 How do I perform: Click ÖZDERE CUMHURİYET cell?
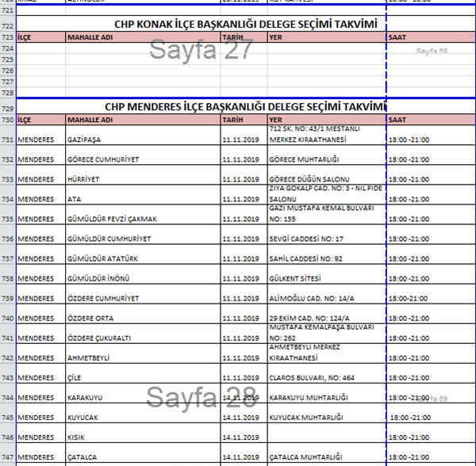[x=143, y=294]
